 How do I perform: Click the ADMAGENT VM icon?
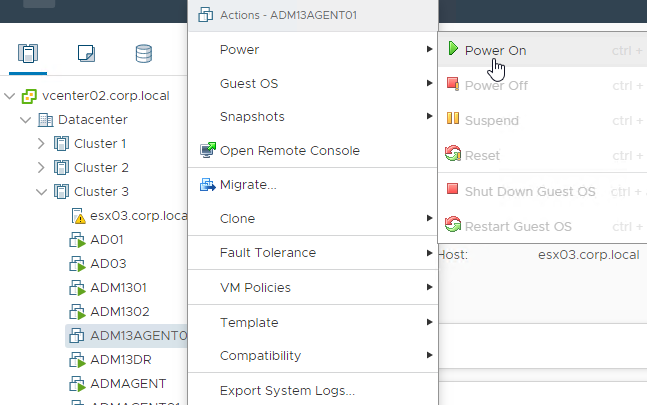pyautogui.click(x=77, y=384)
